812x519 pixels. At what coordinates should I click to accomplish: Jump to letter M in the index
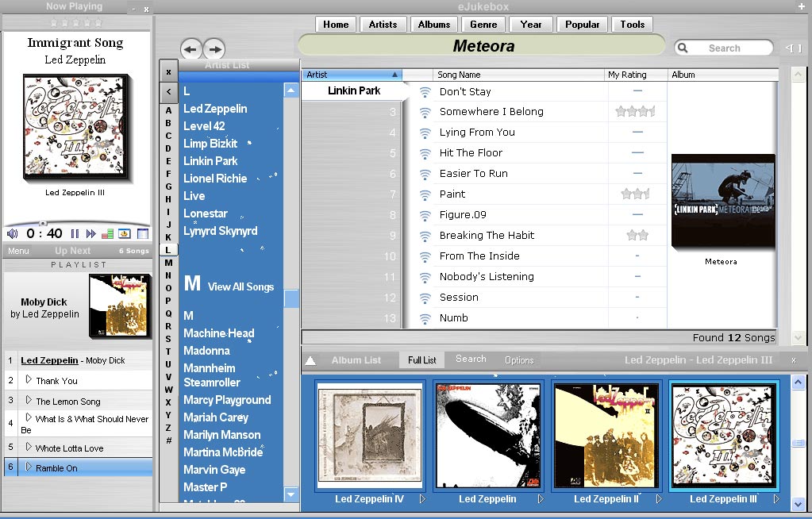pyautogui.click(x=168, y=263)
